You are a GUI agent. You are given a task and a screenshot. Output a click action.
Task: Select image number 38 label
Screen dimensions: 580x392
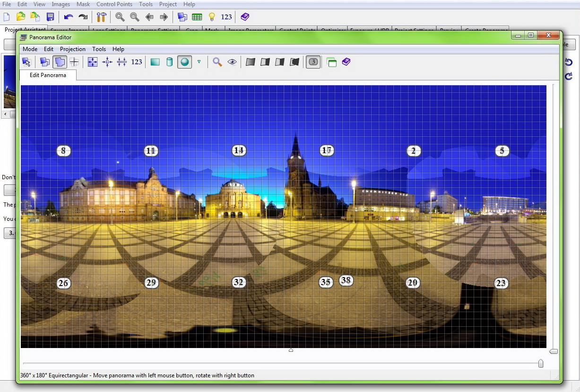(346, 280)
